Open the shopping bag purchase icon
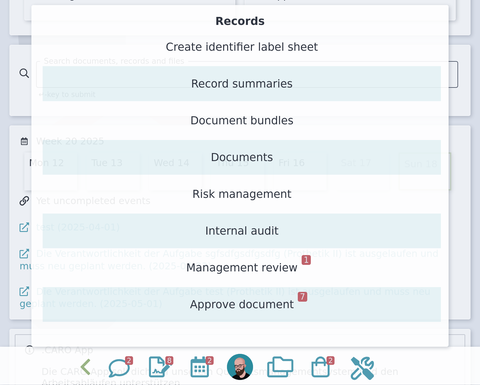The image size is (480, 385). pyautogui.click(x=321, y=367)
